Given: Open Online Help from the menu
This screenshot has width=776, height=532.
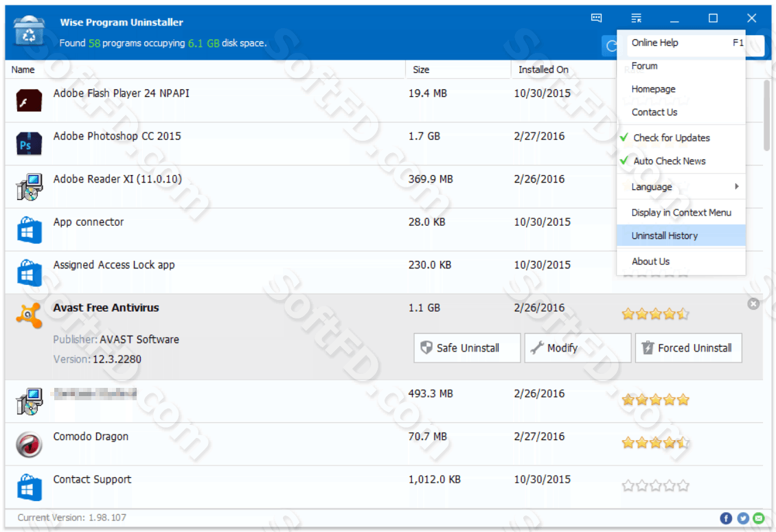Looking at the screenshot, I should [681, 43].
